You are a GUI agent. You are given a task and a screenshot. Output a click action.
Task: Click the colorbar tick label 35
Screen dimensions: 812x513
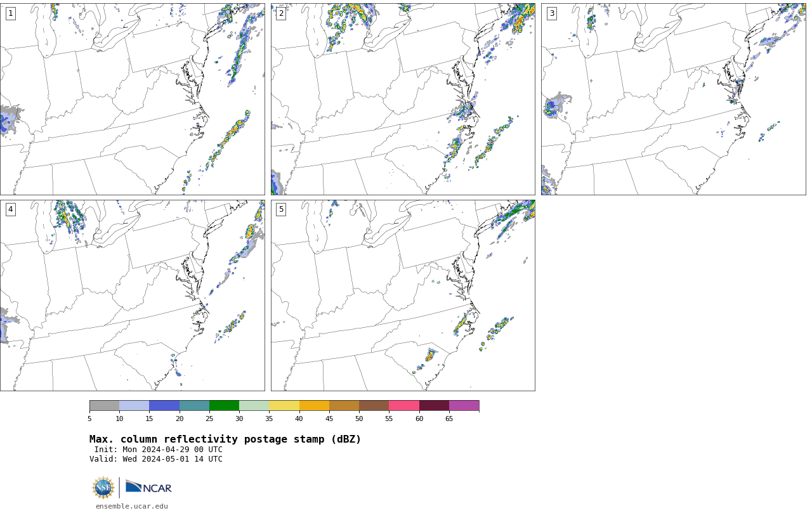click(269, 419)
